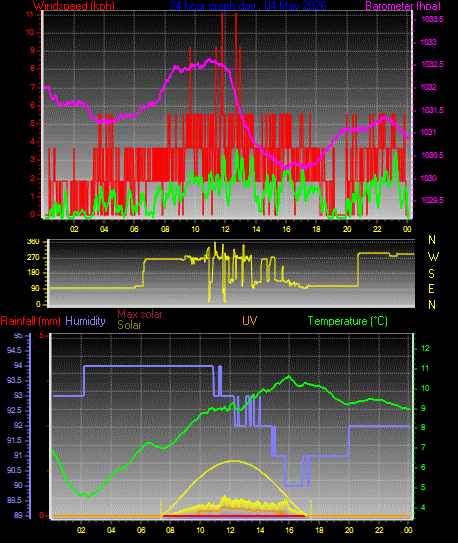Click the 1031.5 value on barometer axis
Image resolution: width=458 pixels, height=543 pixels.
click(x=432, y=110)
